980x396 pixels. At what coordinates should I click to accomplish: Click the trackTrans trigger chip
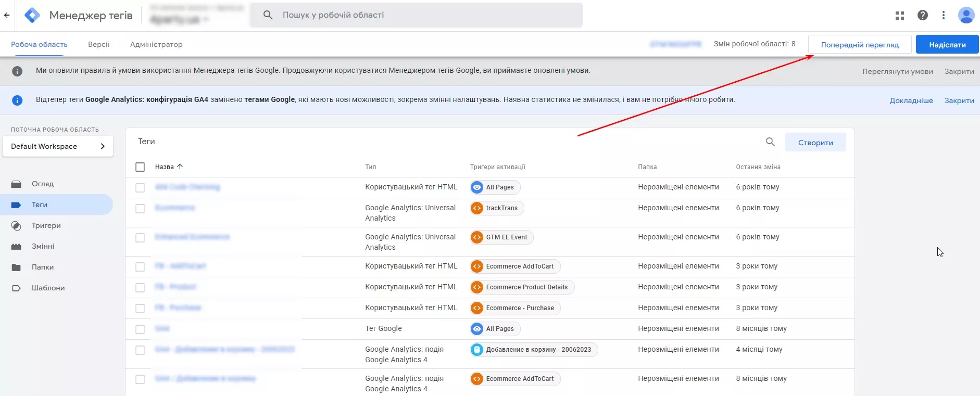(497, 208)
